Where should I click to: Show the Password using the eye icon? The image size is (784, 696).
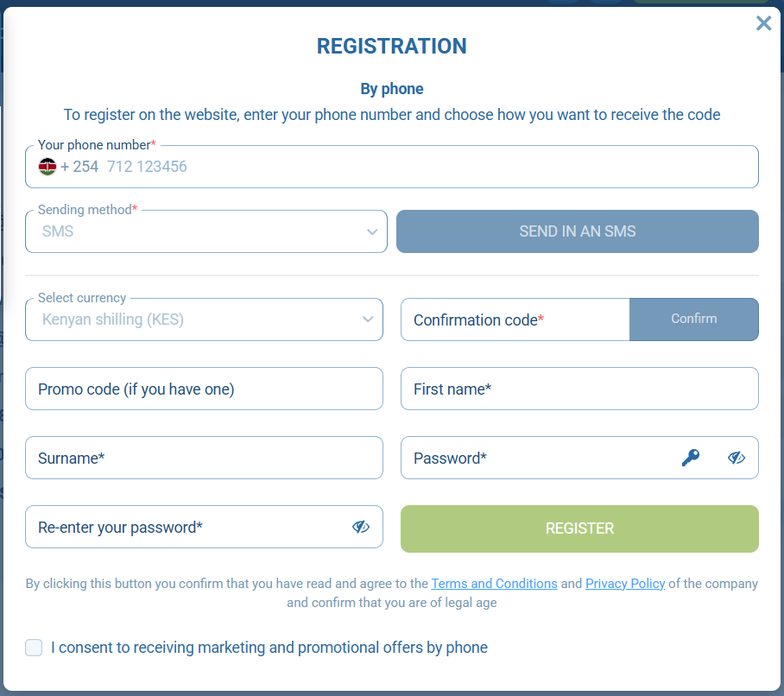click(x=736, y=458)
